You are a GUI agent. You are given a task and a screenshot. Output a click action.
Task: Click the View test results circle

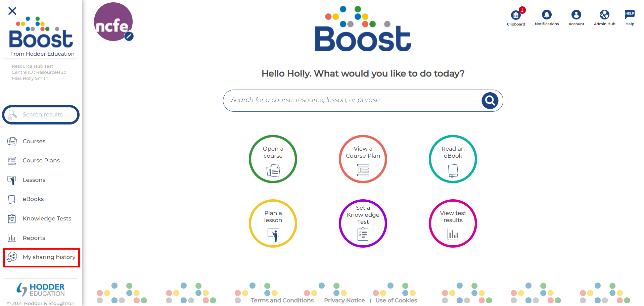(453, 223)
